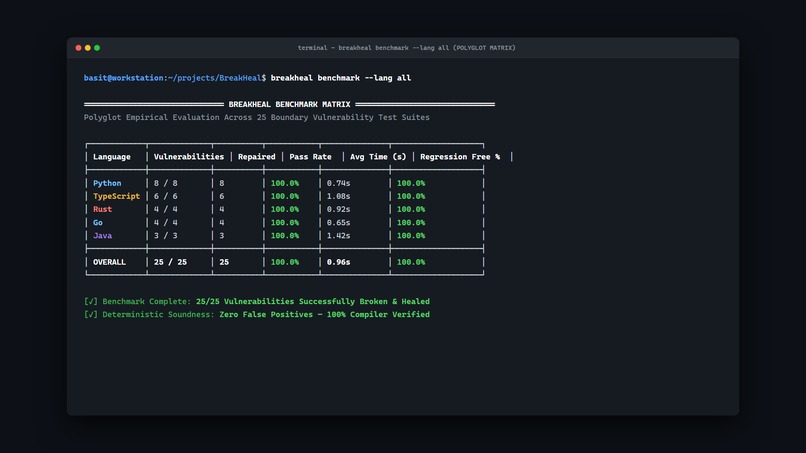Click the red close window button
The height and width of the screenshot is (453, 806).
point(79,48)
